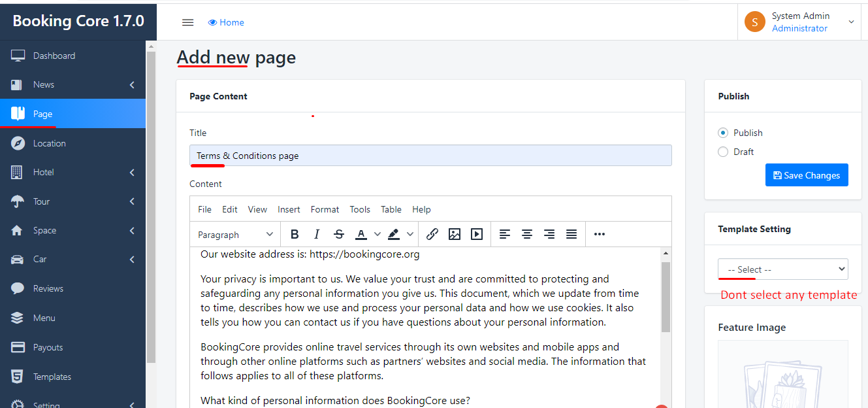
Task: Center align the text
Action: [x=527, y=234]
